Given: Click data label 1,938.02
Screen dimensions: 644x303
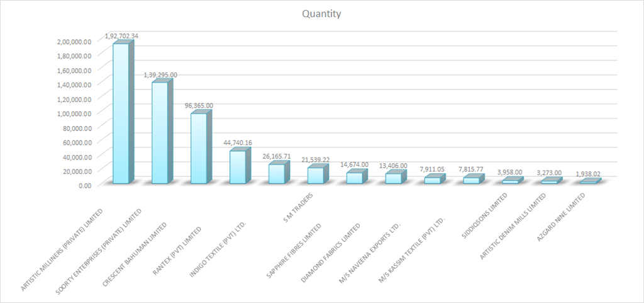Looking at the screenshot, I should (588, 174).
